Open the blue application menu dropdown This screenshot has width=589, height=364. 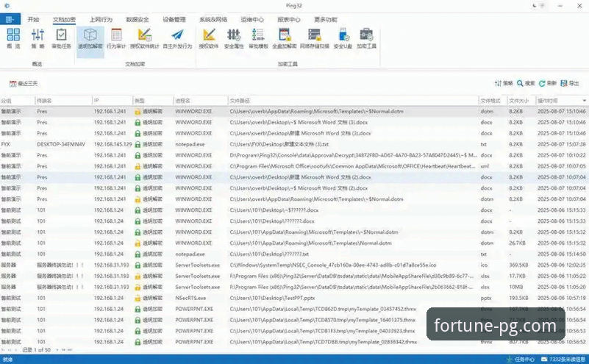tap(11, 19)
